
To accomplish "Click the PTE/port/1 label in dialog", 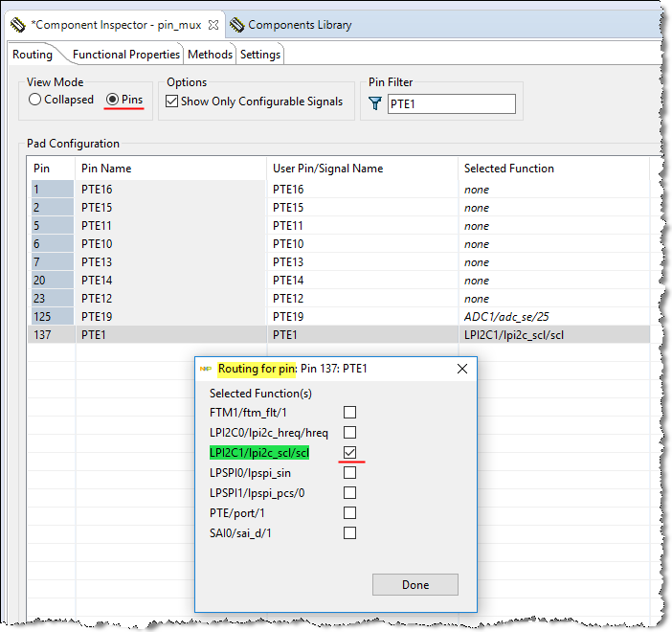I will click(x=237, y=513).
